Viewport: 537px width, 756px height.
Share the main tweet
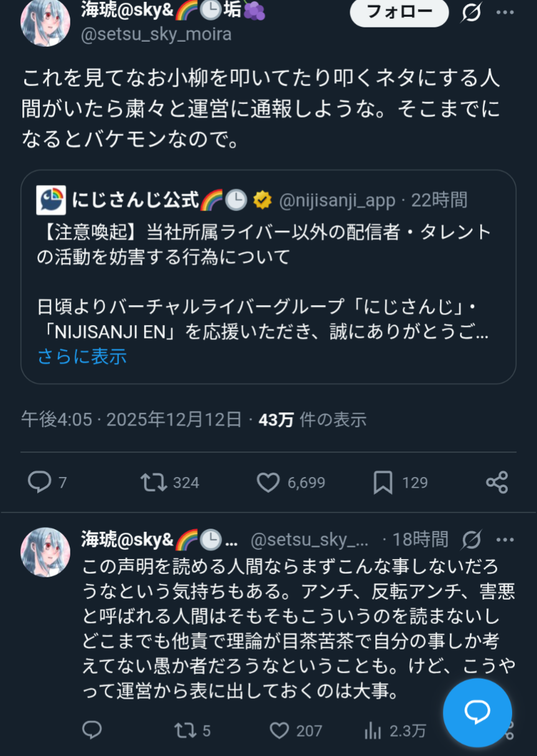coord(497,482)
